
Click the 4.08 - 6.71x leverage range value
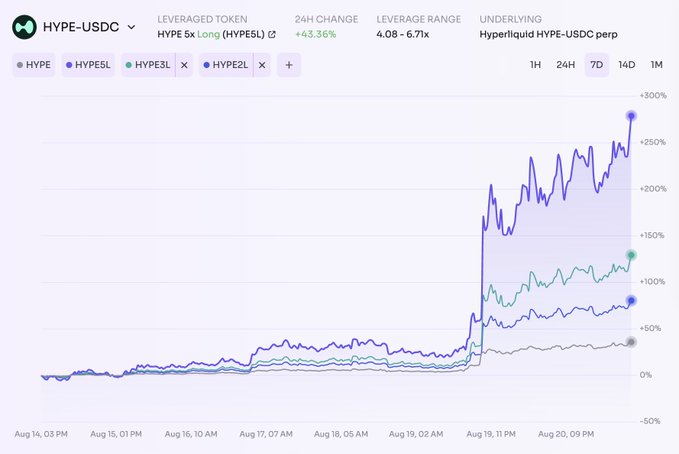pos(403,34)
